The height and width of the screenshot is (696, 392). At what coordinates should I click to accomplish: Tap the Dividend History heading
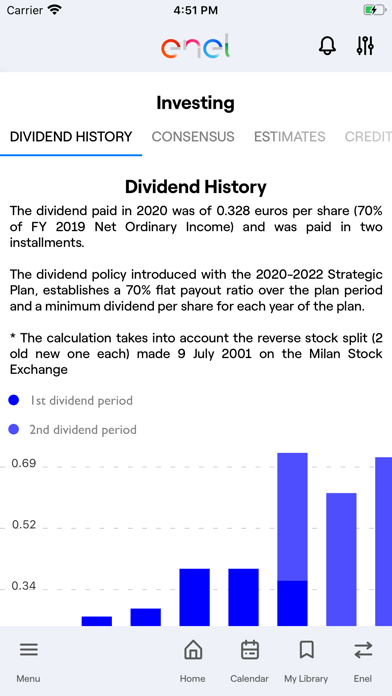click(196, 187)
